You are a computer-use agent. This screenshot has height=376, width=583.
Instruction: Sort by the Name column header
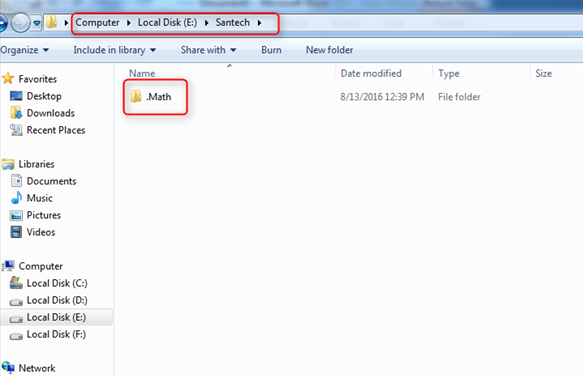tap(142, 73)
